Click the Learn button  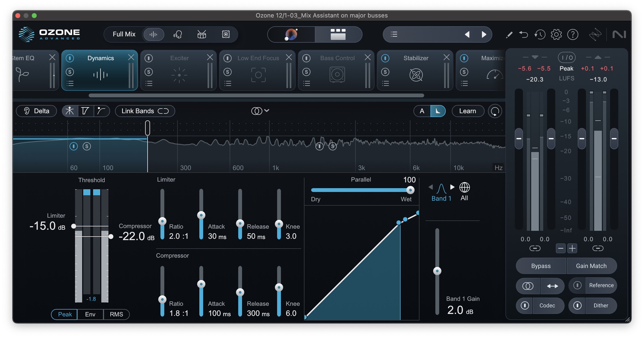coord(468,111)
